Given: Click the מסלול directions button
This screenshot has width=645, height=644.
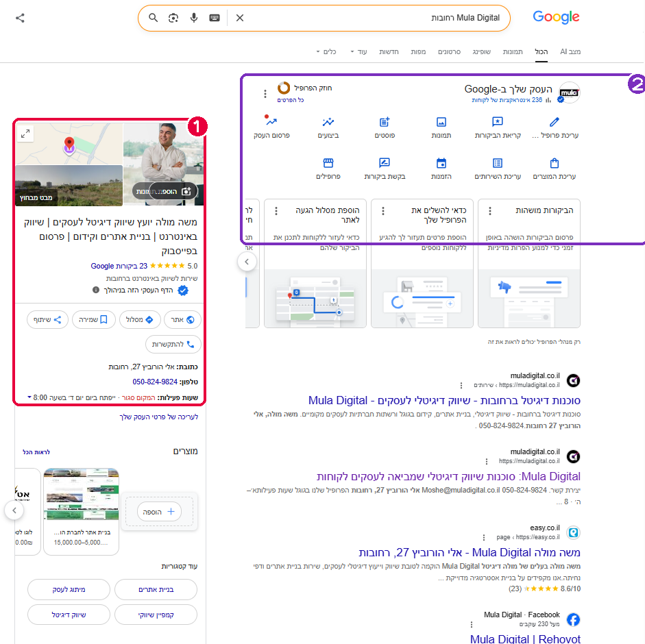Looking at the screenshot, I should [139, 319].
